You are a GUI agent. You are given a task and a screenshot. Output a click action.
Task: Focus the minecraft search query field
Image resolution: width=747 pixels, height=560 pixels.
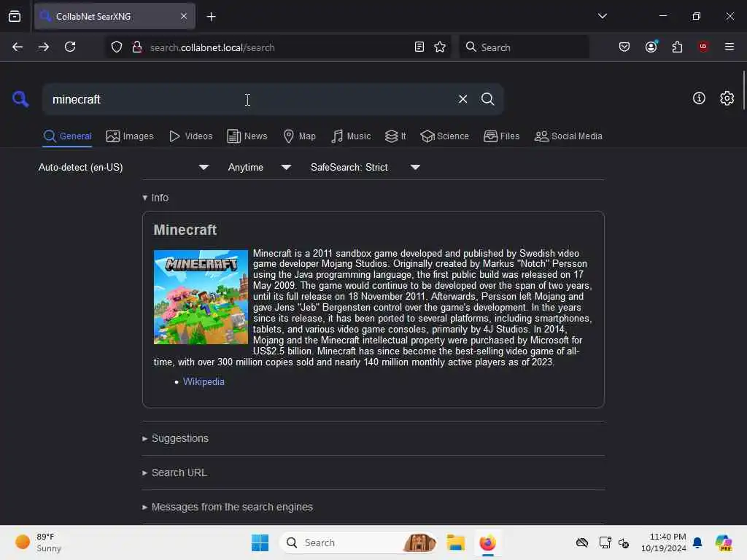(248, 99)
